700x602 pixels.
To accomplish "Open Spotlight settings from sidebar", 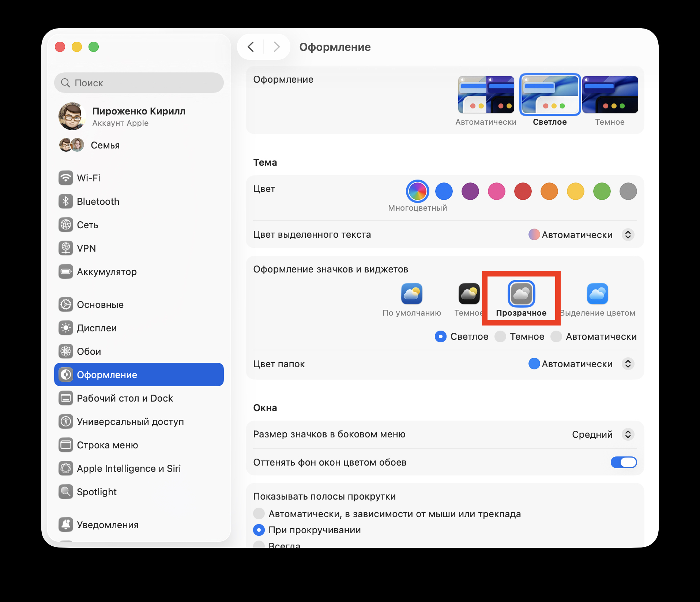I will coord(97,492).
